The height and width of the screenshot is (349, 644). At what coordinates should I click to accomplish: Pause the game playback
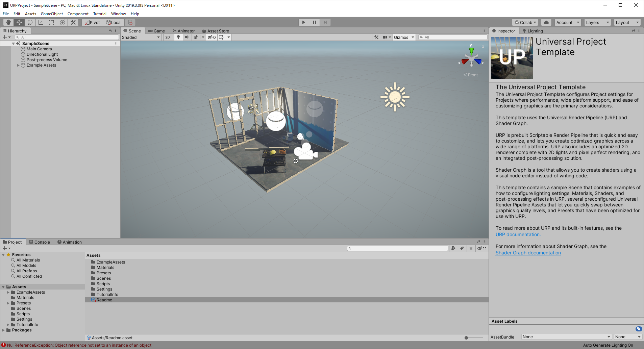[315, 22]
